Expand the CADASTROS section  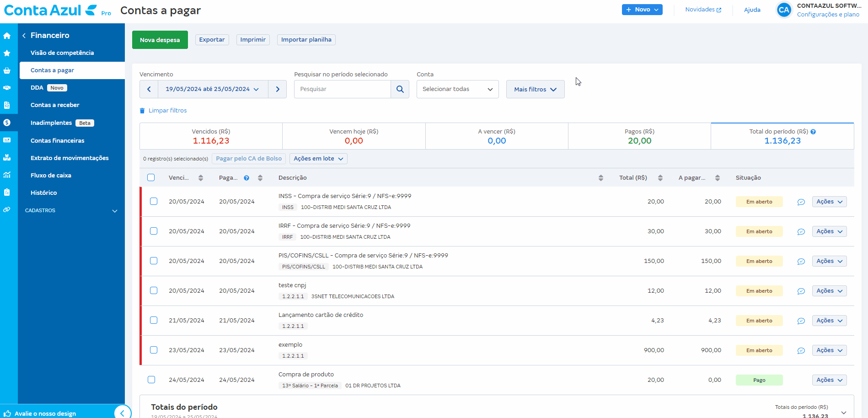(x=71, y=210)
